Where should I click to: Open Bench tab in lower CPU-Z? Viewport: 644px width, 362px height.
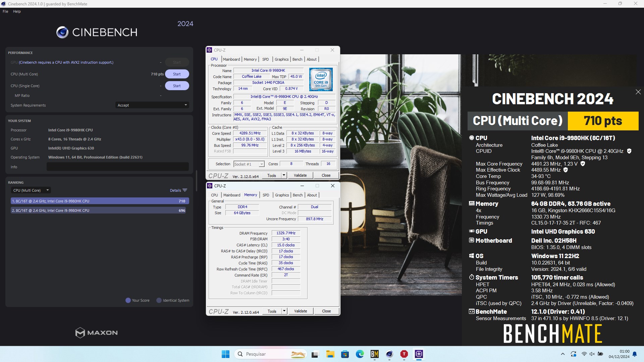[298, 195]
